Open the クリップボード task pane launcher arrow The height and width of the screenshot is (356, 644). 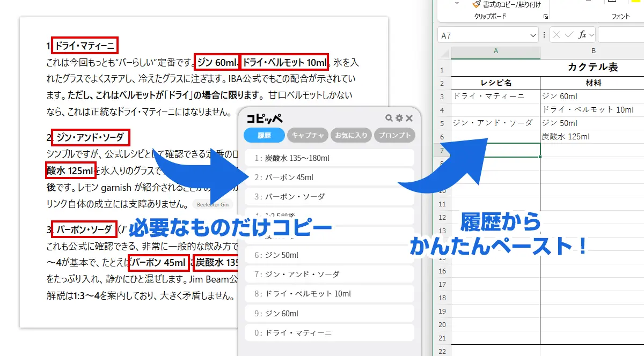coord(546,17)
